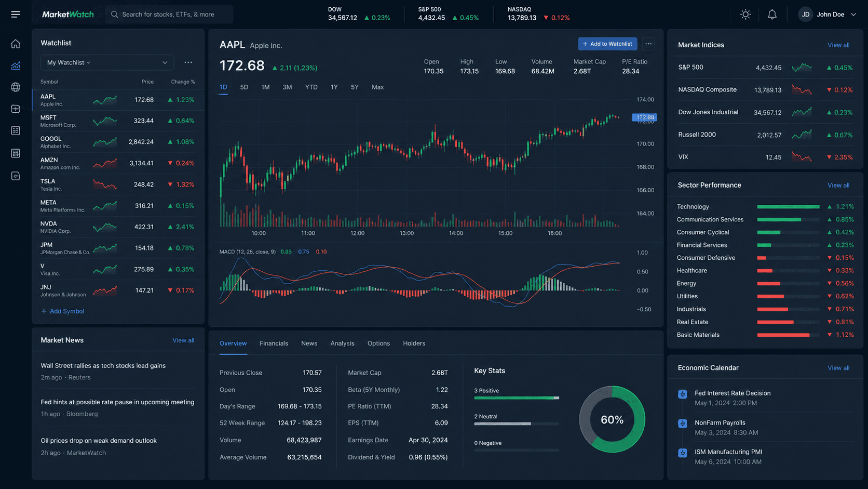This screenshot has height=489, width=868.
Task: Click the Symbol column header
Action: (x=49, y=82)
